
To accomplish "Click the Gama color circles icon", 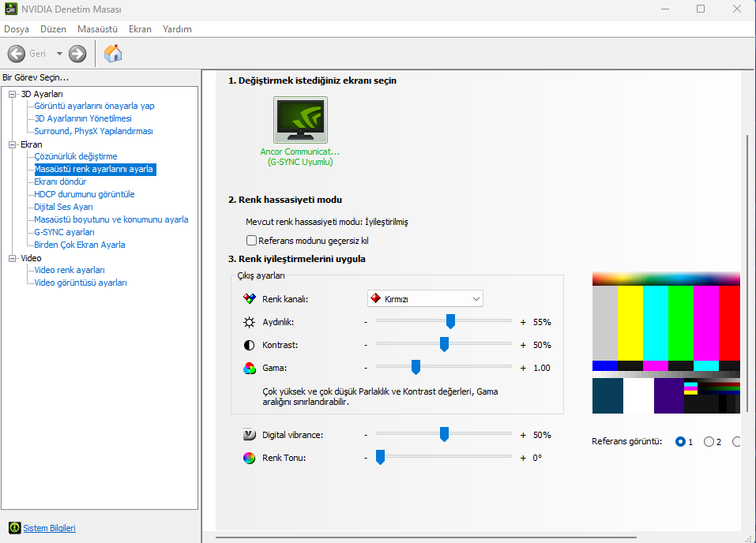I will tap(250, 368).
